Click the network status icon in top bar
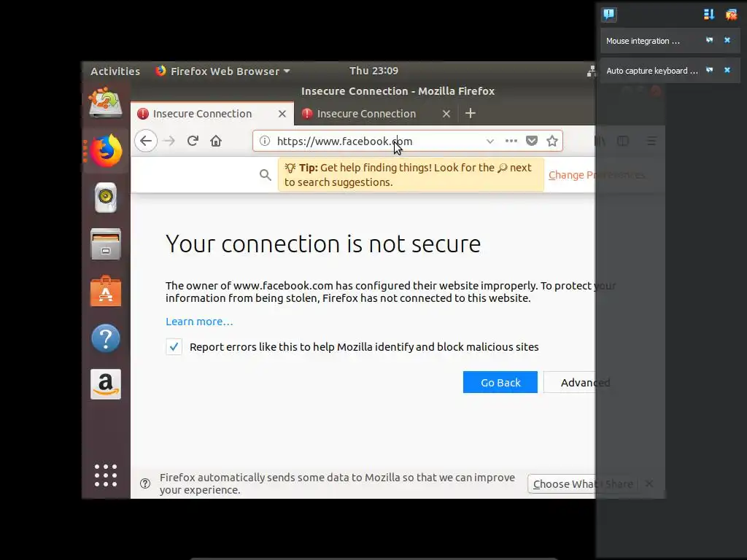This screenshot has width=747, height=560. tap(591, 71)
